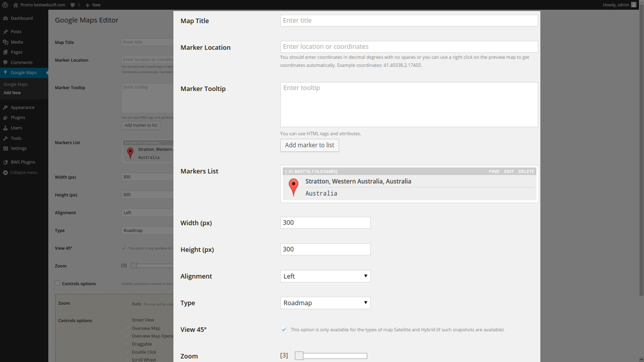The width and height of the screenshot is (644, 362).
Task: Open the enlarged Alignment dropdown showing Left
Action: (325, 276)
